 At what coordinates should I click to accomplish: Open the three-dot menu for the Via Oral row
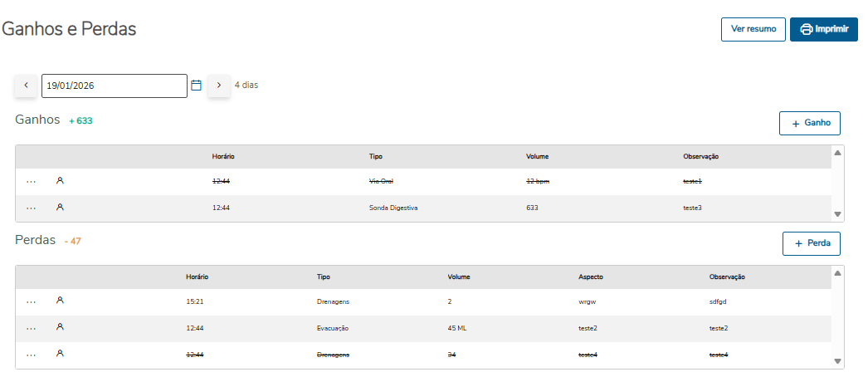click(x=32, y=181)
